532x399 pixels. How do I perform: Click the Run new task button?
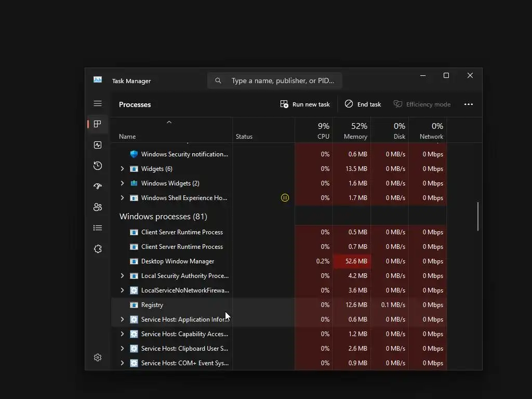pos(305,104)
